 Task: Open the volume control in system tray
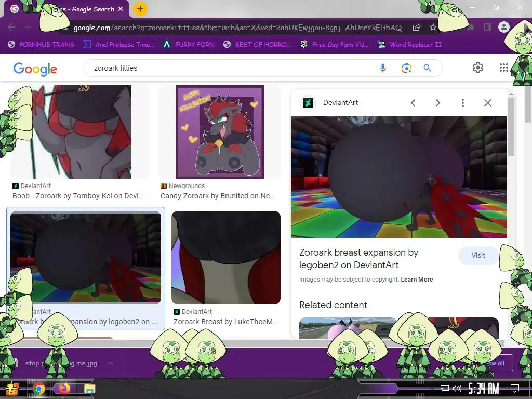(457, 389)
